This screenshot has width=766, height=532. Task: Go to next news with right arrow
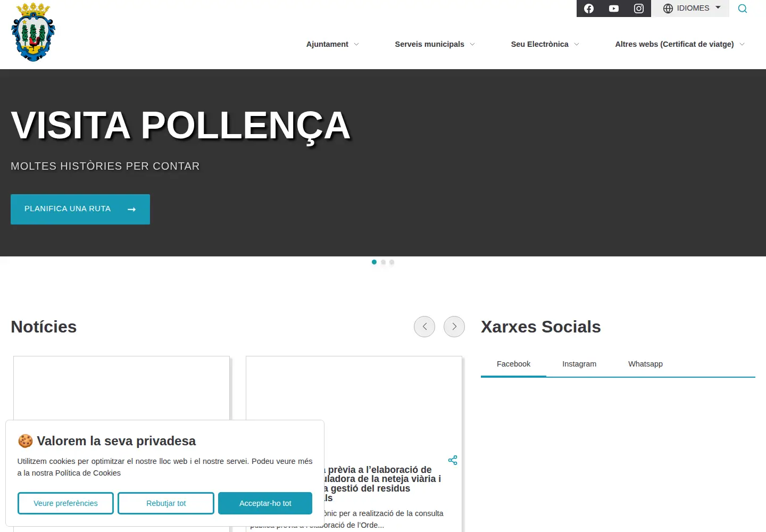tap(454, 327)
